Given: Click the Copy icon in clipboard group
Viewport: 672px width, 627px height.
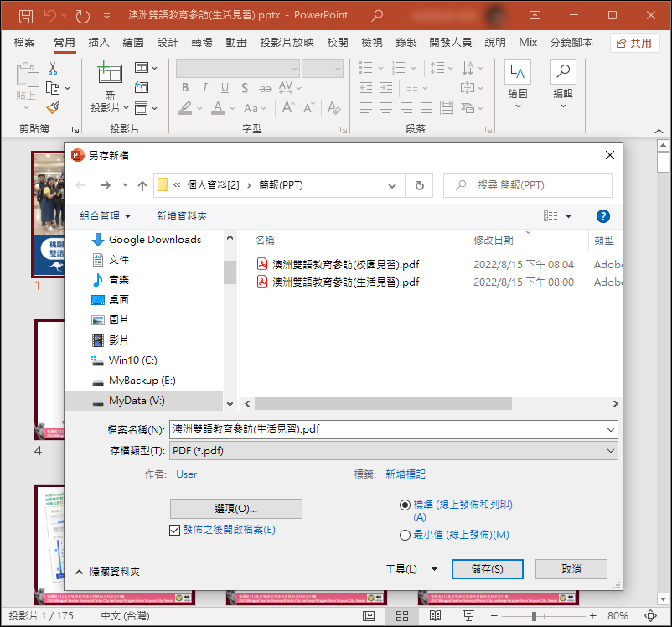Looking at the screenshot, I should point(53,88).
